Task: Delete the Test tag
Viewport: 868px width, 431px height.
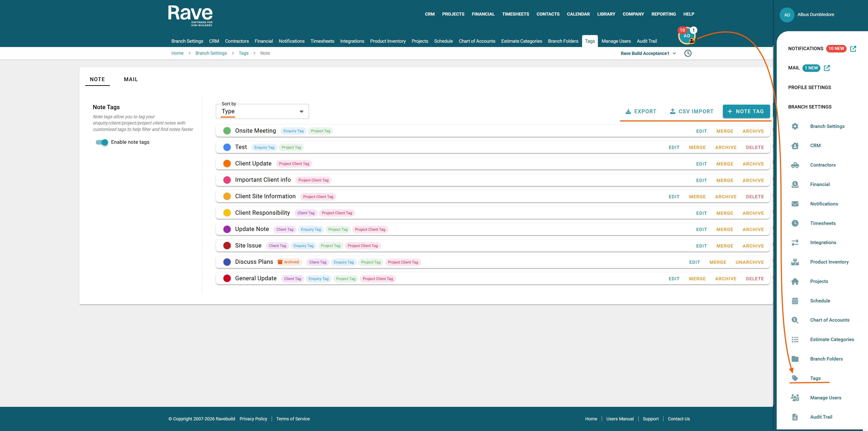Action: (755, 148)
